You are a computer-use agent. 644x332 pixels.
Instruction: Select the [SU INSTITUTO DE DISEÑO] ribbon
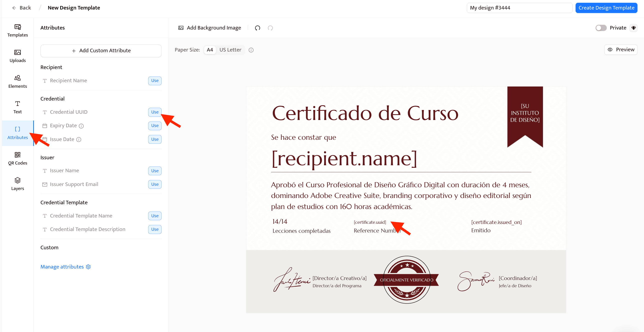(525, 116)
